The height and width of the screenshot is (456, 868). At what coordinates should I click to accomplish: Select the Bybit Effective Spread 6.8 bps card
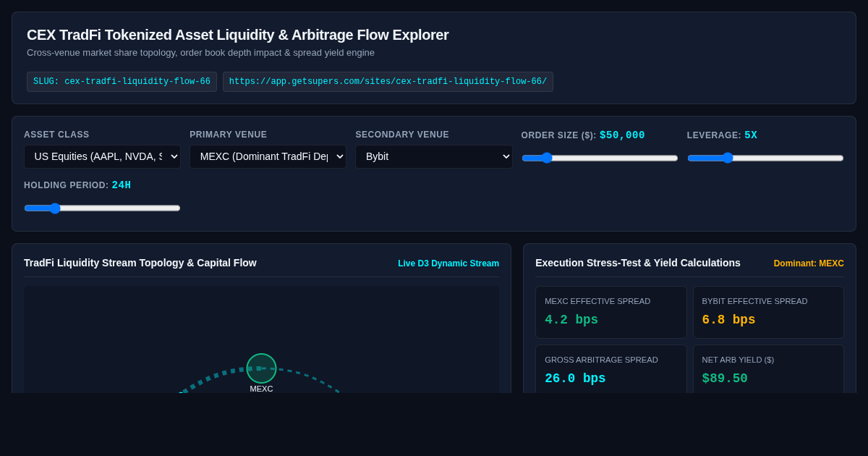[x=768, y=312]
